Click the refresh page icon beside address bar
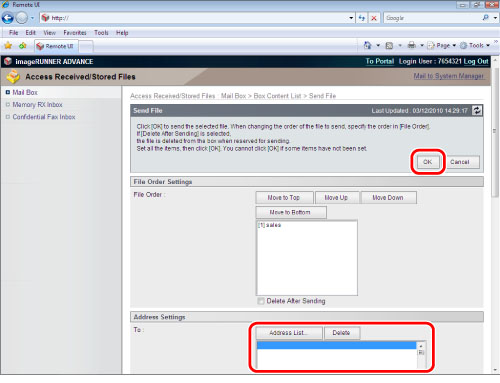The height and width of the screenshot is (383, 500). click(x=362, y=18)
